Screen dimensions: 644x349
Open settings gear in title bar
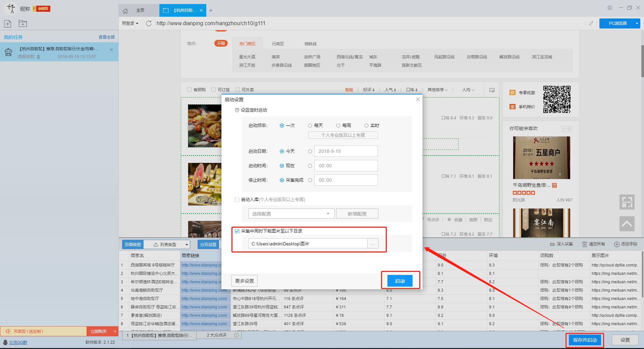click(610, 8)
